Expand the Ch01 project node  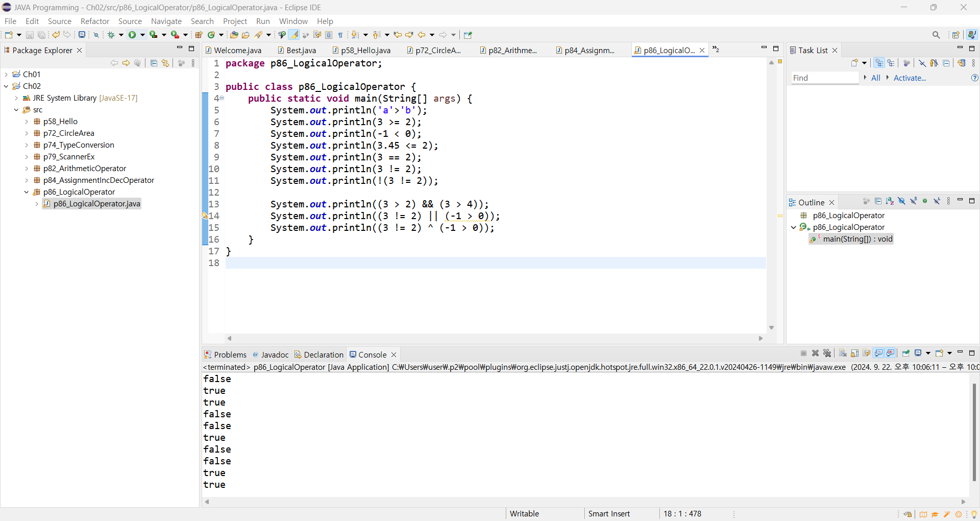[6, 74]
